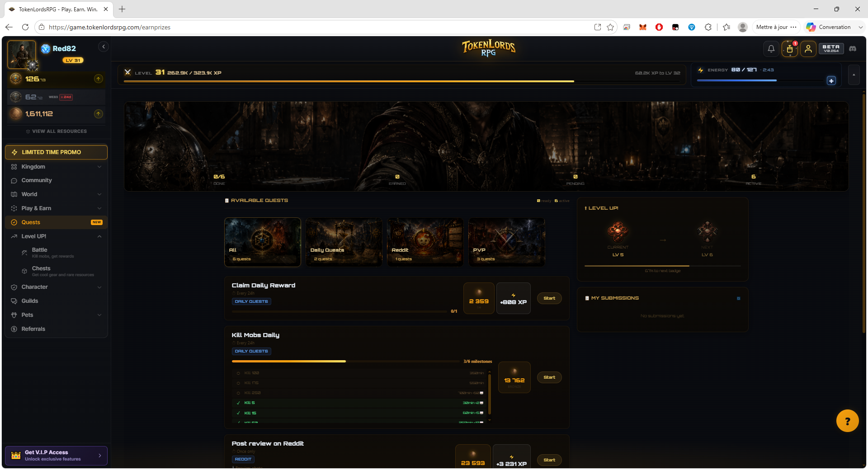Select the Kill 100 milestone circle
Viewport: 868px width, 470px height.
(238, 373)
